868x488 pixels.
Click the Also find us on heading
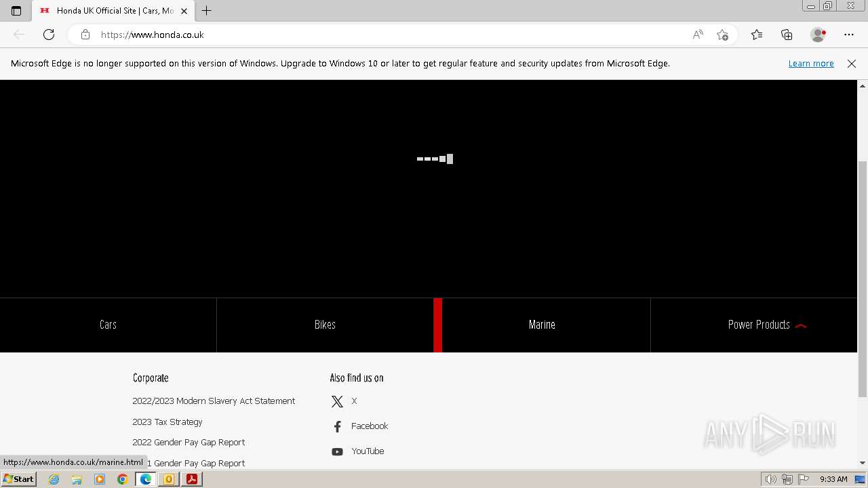pos(357,378)
